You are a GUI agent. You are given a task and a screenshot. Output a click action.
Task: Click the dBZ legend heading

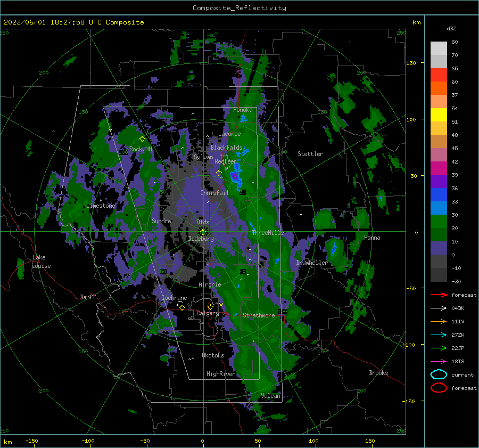tap(451, 28)
